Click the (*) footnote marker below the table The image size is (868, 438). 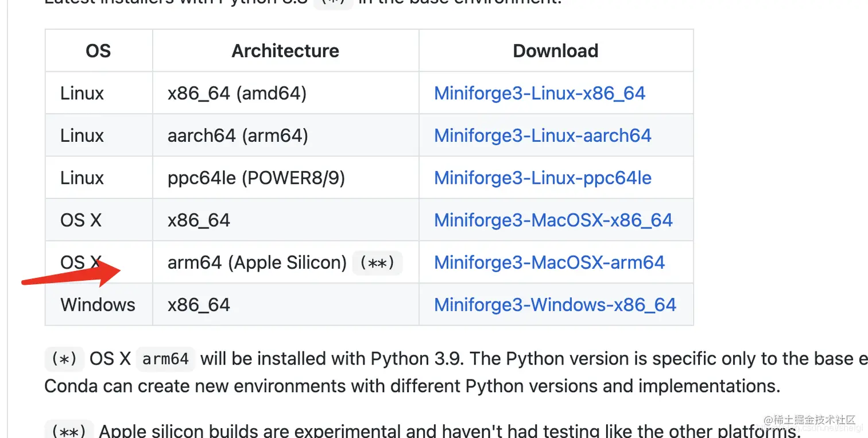point(64,359)
